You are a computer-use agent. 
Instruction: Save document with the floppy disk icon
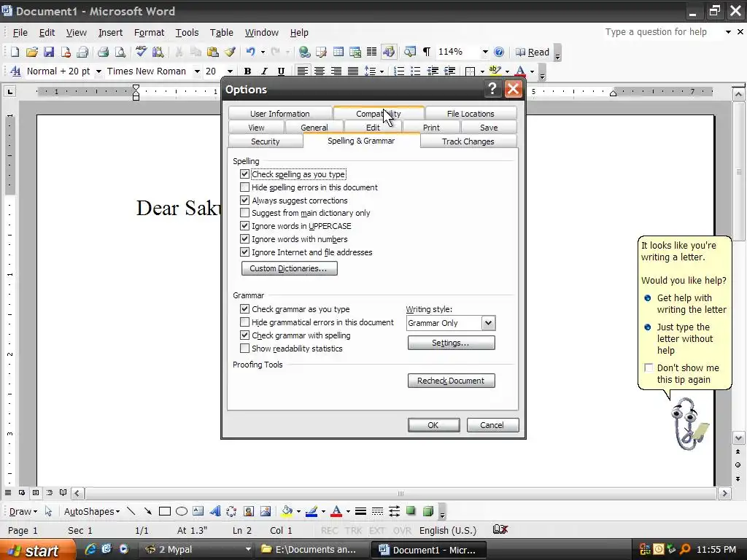pos(49,52)
